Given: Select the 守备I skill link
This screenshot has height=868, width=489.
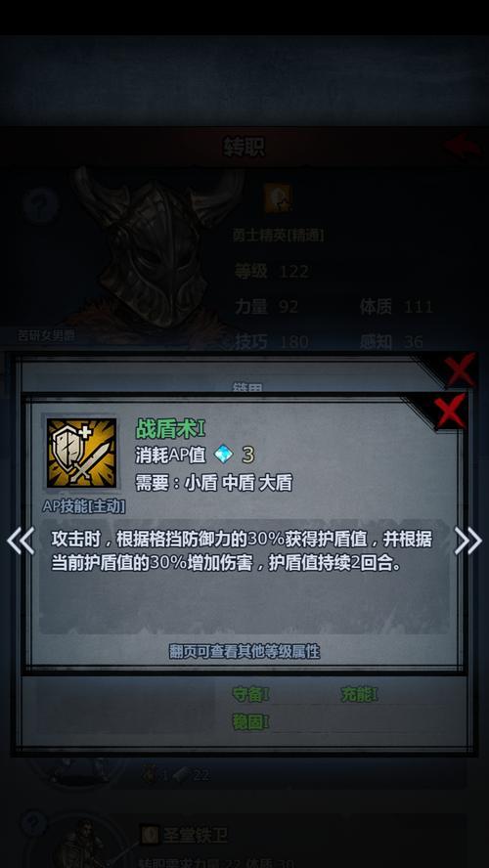Looking at the screenshot, I should coord(250,694).
